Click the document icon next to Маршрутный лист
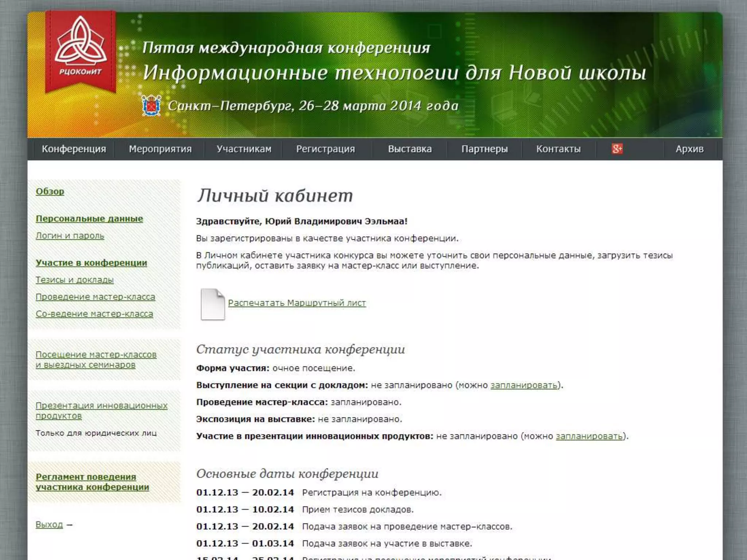The width and height of the screenshot is (747, 560). [213, 304]
